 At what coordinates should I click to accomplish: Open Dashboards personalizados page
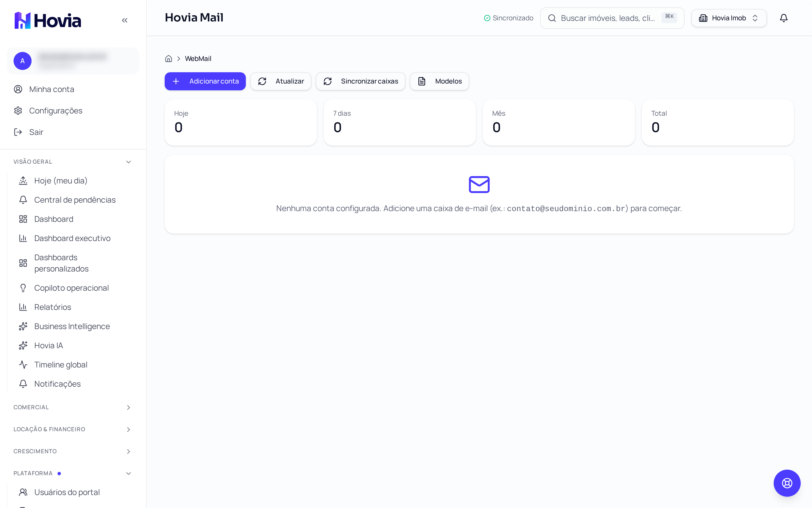pos(75,263)
